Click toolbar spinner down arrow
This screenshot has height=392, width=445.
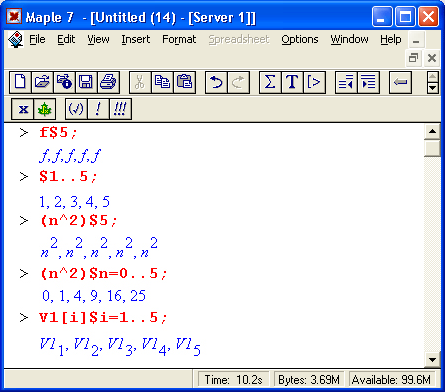pos(433,88)
